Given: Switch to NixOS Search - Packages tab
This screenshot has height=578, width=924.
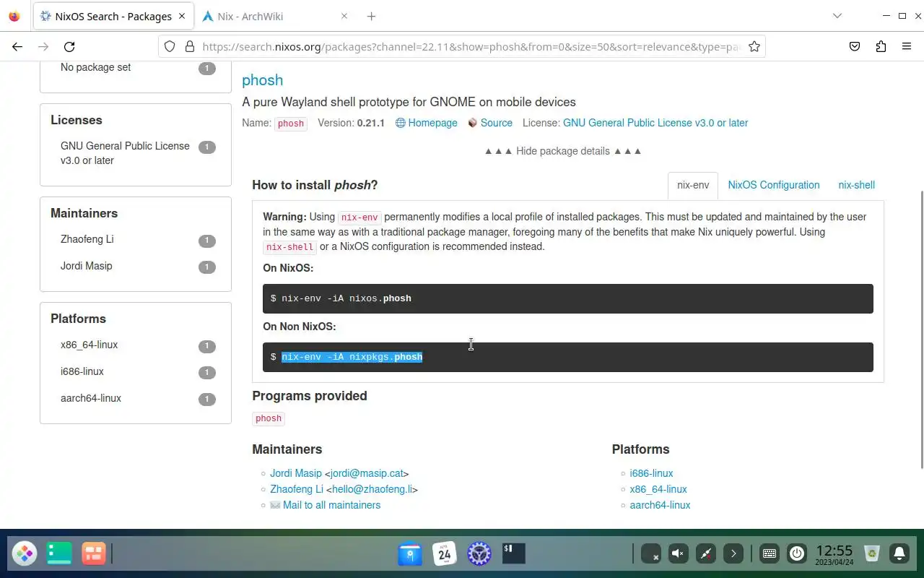Looking at the screenshot, I should [x=113, y=16].
